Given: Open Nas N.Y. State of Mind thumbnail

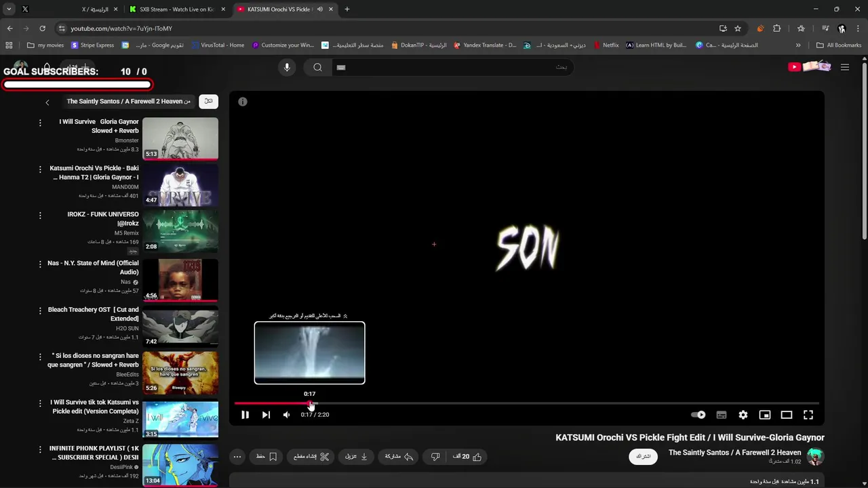Looking at the screenshot, I should pyautogui.click(x=180, y=280).
